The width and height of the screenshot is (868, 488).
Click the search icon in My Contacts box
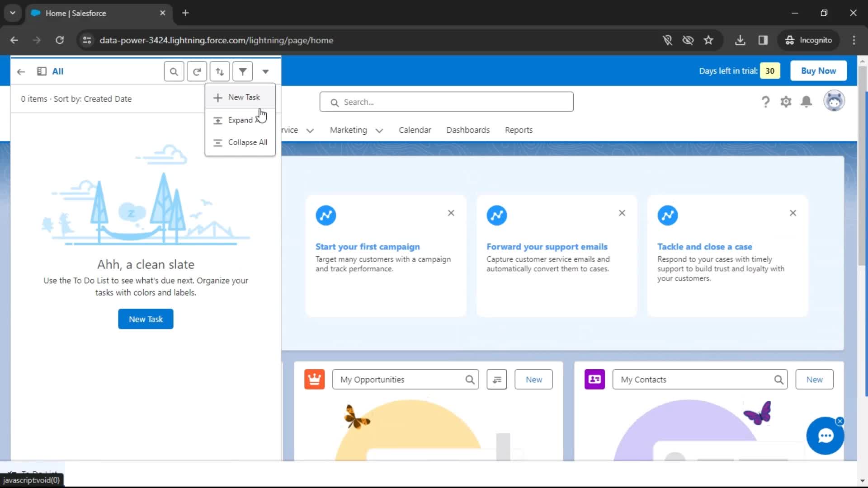[779, 380]
